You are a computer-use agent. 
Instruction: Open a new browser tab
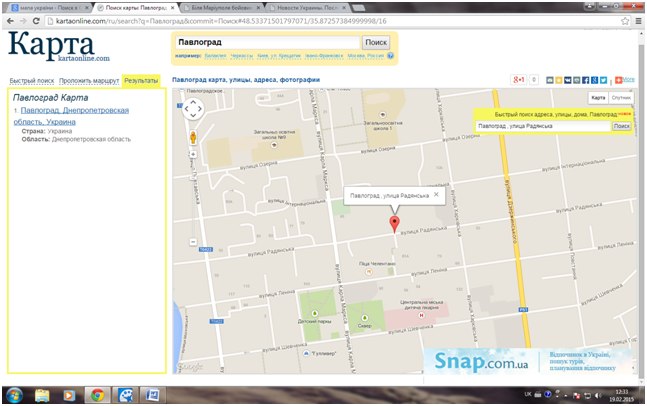point(359,8)
